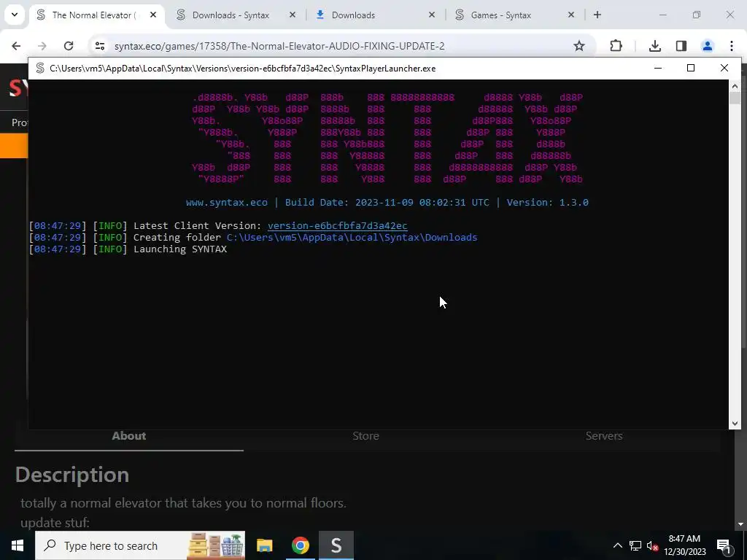Close the Chrome Downloads tab
Viewport: 747px width, 560px height.
point(432,15)
